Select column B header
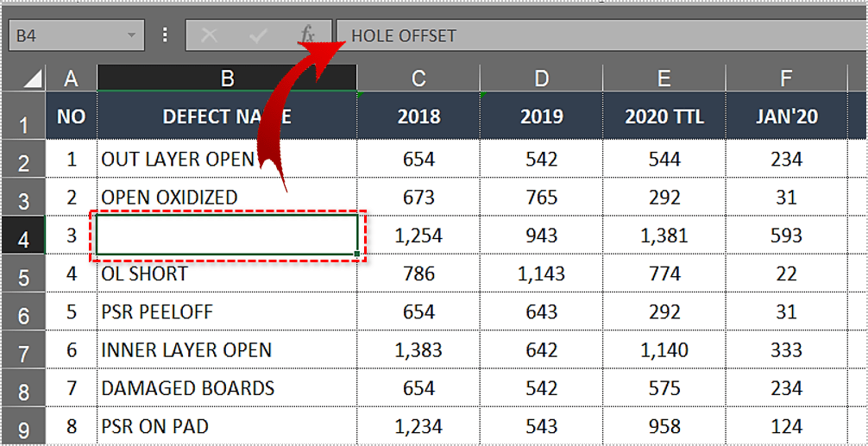The height and width of the screenshot is (446, 868). tap(227, 79)
